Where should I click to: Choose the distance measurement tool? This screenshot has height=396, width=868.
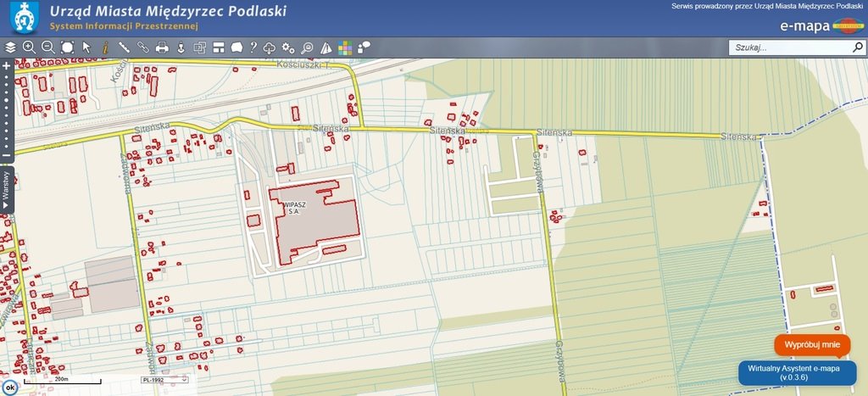pos(124,47)
